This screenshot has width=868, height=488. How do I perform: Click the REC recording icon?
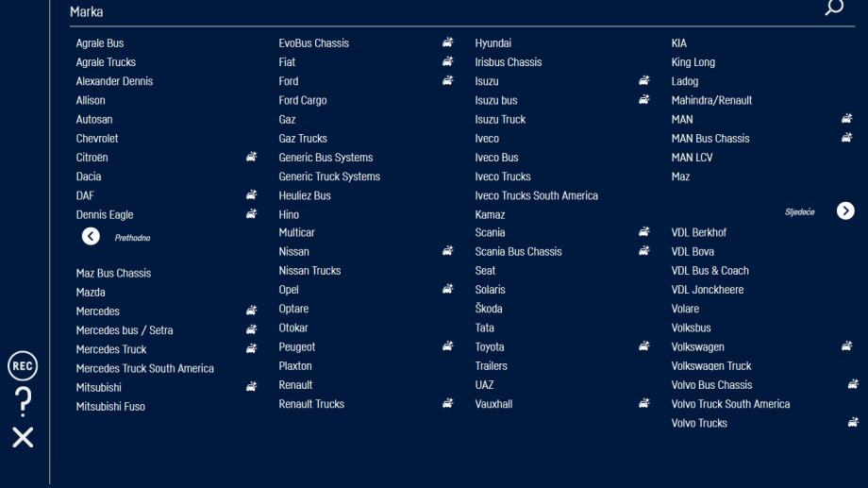[x=23, y=367]
